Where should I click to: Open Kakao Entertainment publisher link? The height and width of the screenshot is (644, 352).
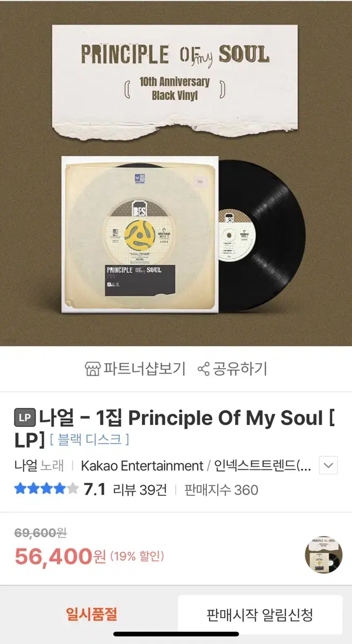click(x=142, y=465)
